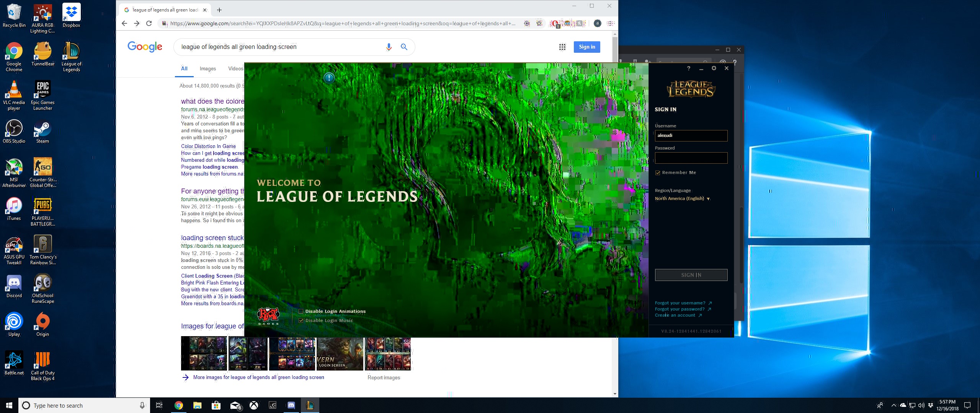Click the Chrome reload page icon
This screenshot has height=413, width=980.
(x=149, y=23)
